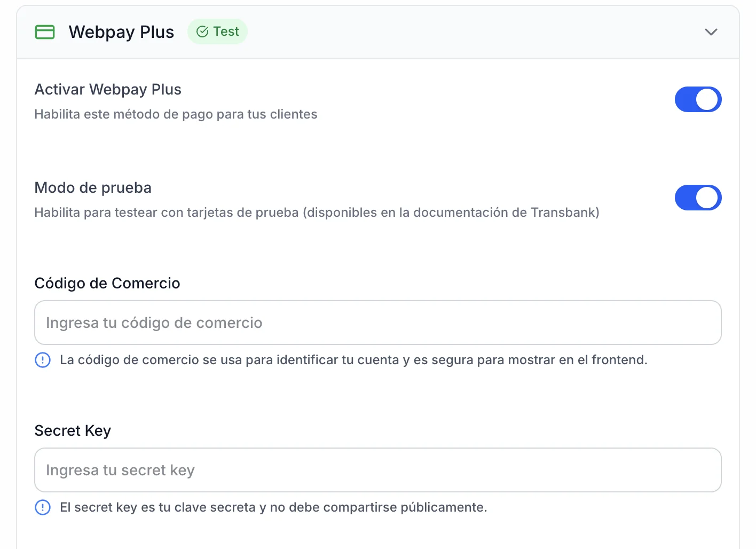Select the green Test status badge
The height and width of the screenshot is (549, 756).
coord(218,32)
